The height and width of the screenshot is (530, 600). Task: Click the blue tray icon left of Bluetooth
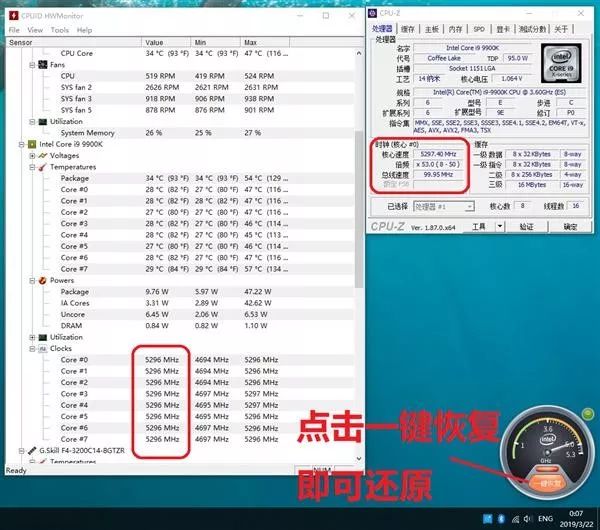click(488, 519)
